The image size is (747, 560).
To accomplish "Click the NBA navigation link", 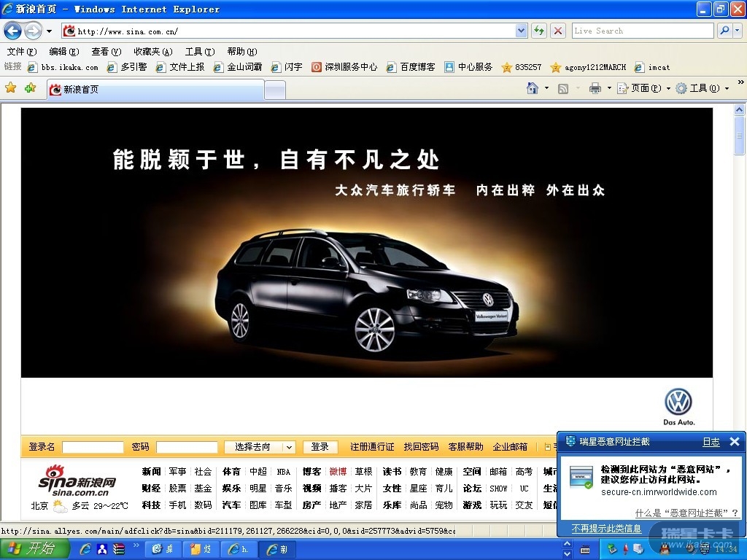I will (x=284, y=472).
